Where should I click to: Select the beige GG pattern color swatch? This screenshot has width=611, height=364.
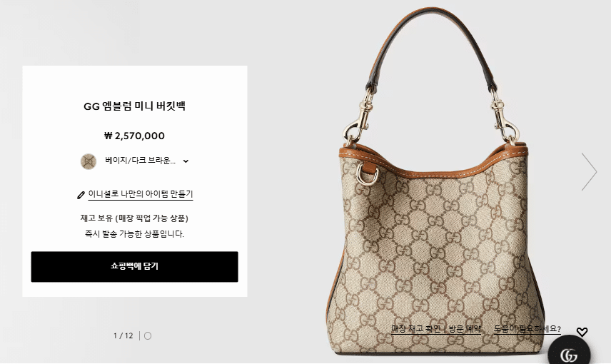click(x=89, y=161)
